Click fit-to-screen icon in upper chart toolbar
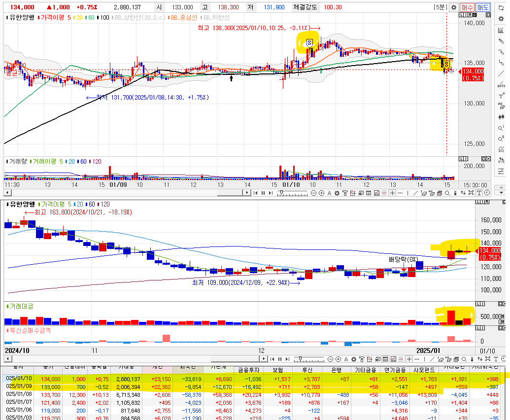The image size is (510, 420). tap(471, 193)
